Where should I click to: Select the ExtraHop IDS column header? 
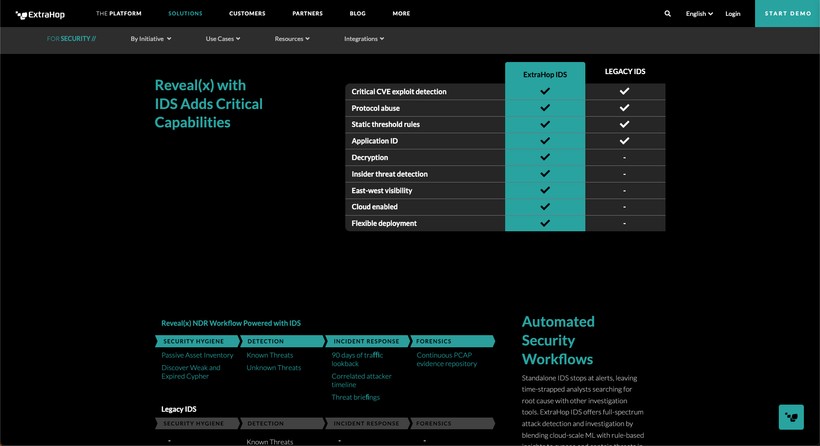pos(545,75)
